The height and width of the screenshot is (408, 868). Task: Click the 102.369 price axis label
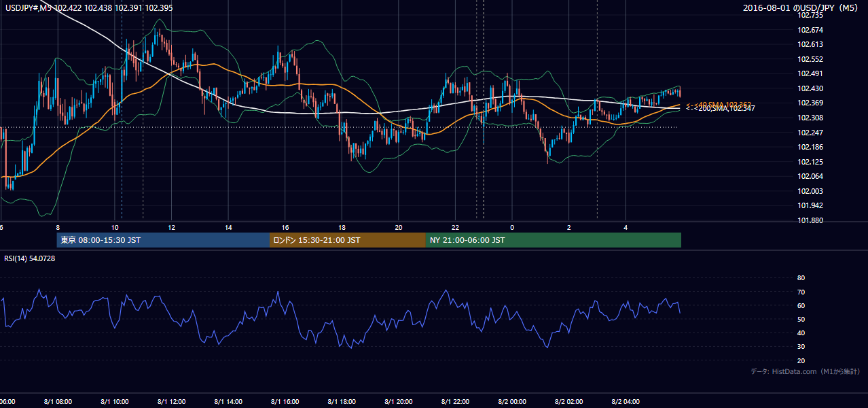811,103
